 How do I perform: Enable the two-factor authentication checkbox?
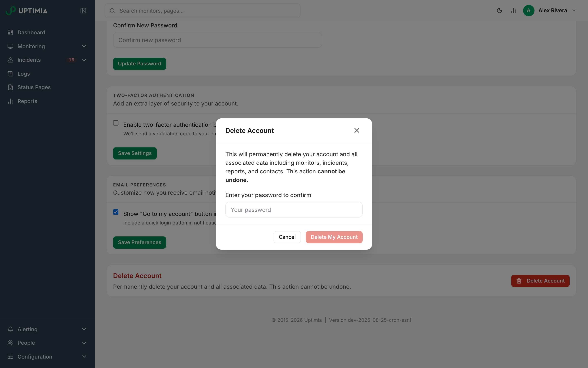pyautogui.click(x=116, y=123)
